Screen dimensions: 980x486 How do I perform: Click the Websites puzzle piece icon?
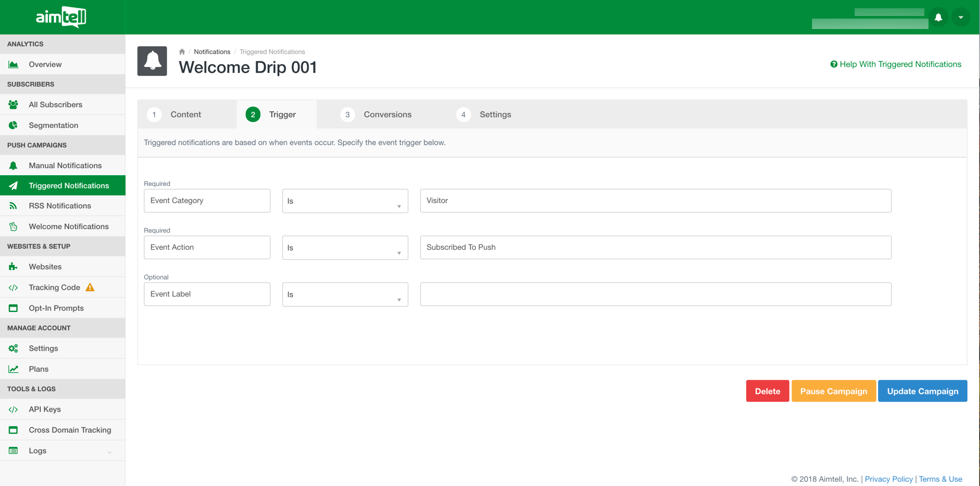13,267
